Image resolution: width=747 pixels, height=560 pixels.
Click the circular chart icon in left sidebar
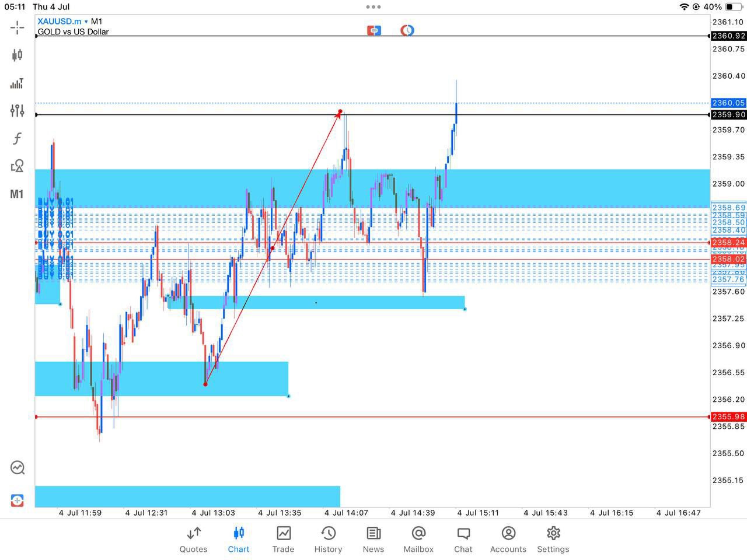(x=17, y=467)
